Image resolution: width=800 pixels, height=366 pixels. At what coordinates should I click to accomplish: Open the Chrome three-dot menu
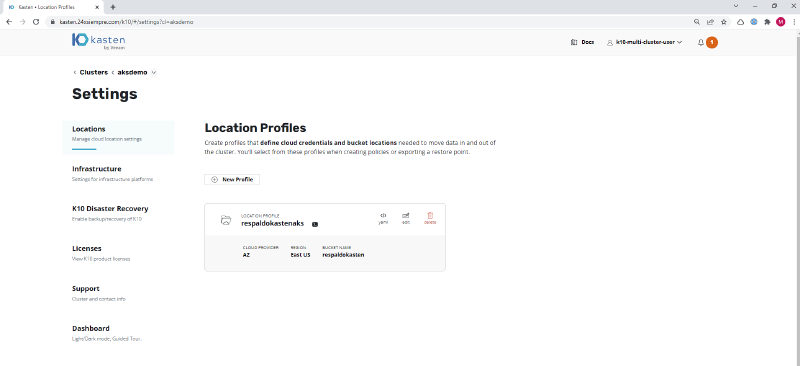tap(794, 22)
